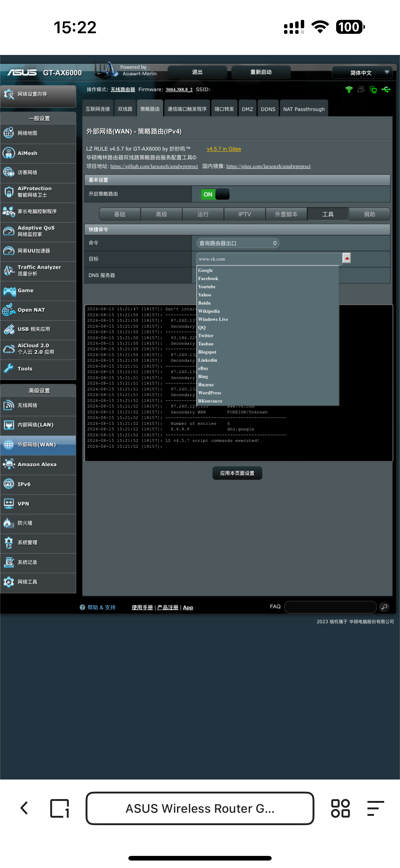400x868 pixels.
Task: Open Amazon Alexa icon
Action: pyautogui.click(x=9, y=464)
